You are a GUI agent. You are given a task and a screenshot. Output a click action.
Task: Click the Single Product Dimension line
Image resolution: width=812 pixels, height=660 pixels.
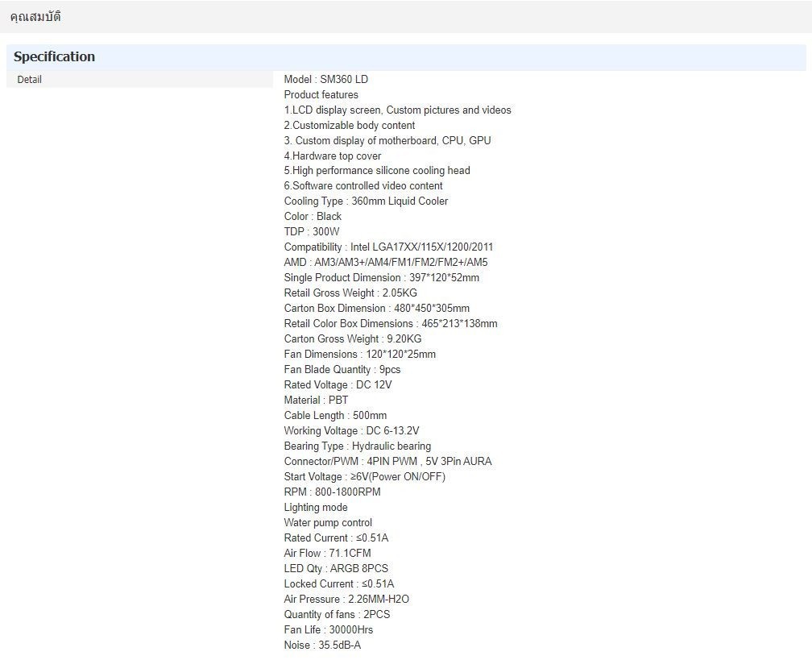point(381,278)
